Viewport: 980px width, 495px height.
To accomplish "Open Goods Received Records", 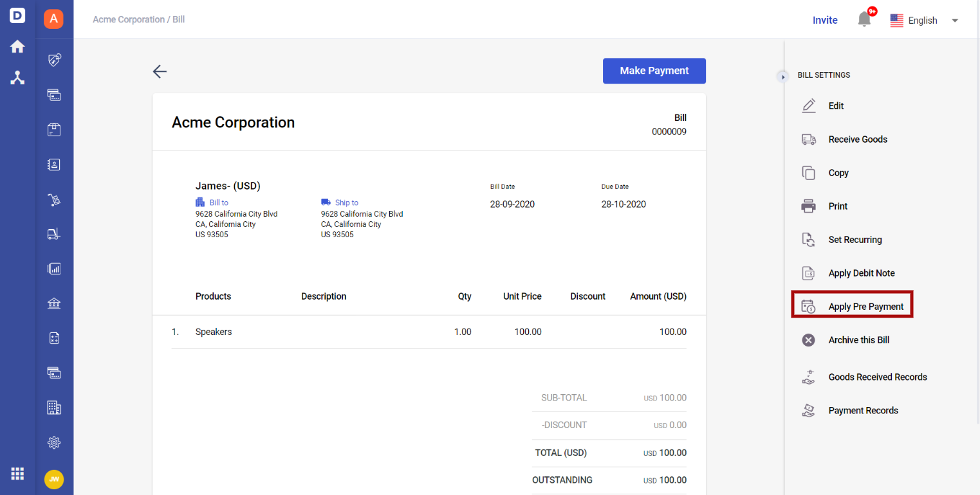I will (x=878, y=377).
